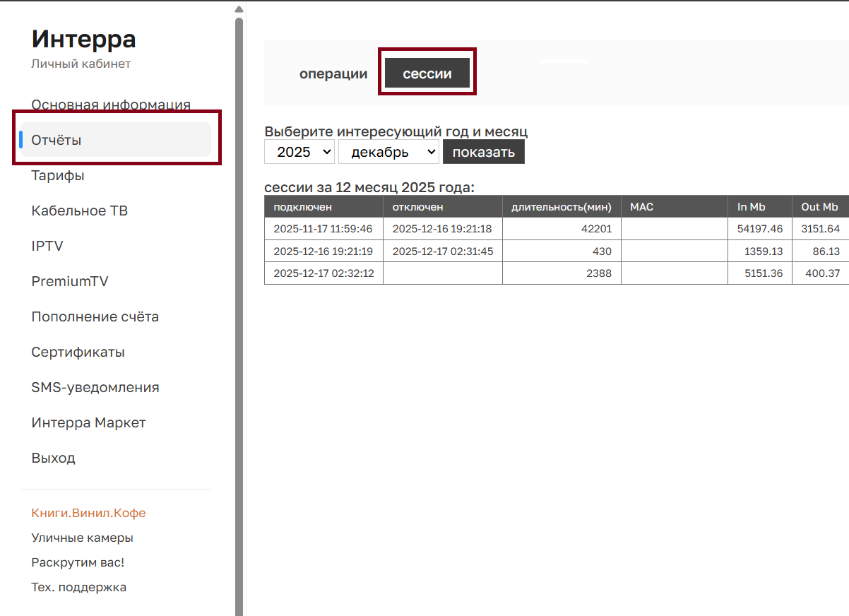Follow the Книги.Винил.Кофе link
This screenshot has width=849, height=616.
click(88, 513)
